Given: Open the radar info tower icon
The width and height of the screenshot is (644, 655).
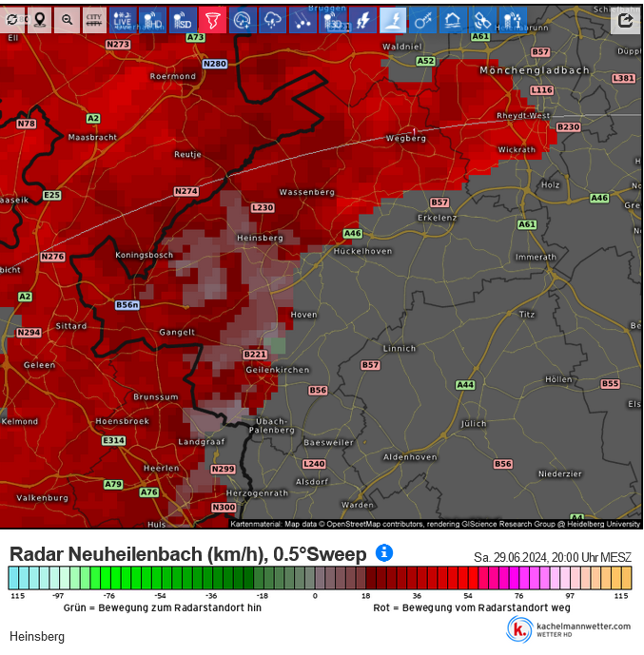Looking at the screenshot, I should [513, 20].
